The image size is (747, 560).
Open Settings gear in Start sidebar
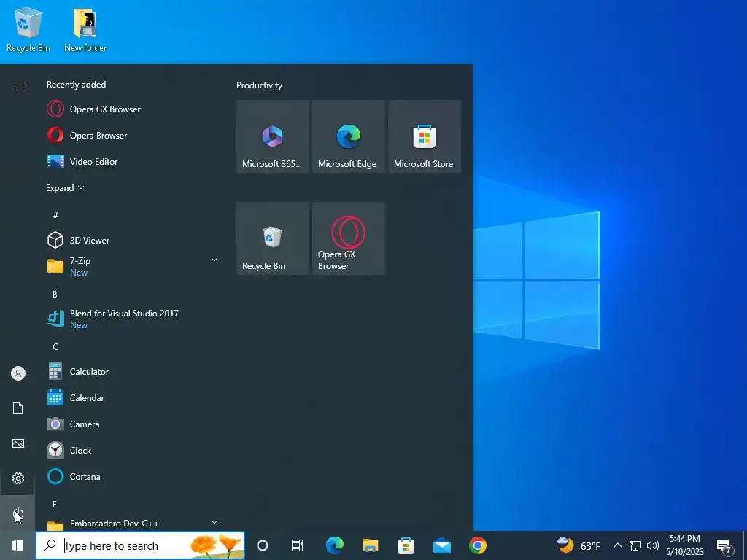(18, 478)
